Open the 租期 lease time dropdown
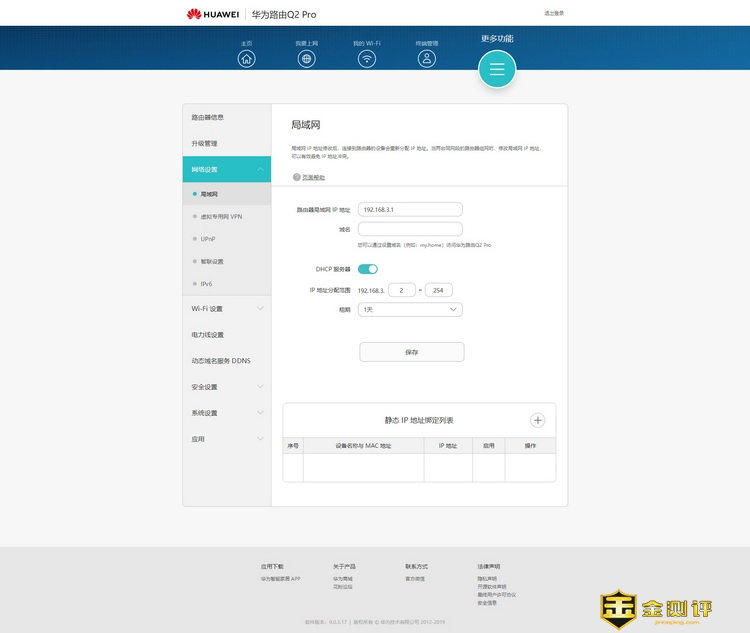This screenshot has width=750, height=633. pyautogui.click(x=410, y=310)
